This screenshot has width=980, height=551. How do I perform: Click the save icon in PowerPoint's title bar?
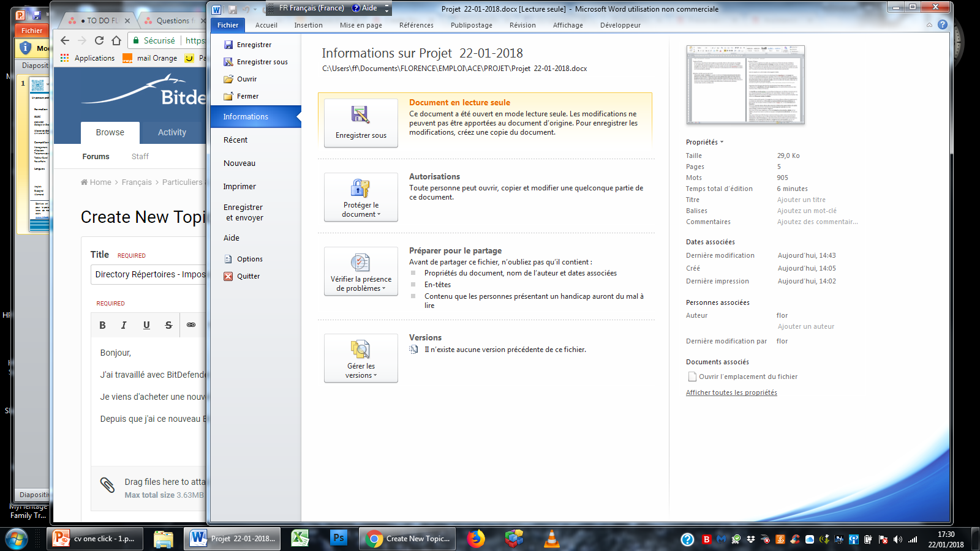tap(37, 15)
